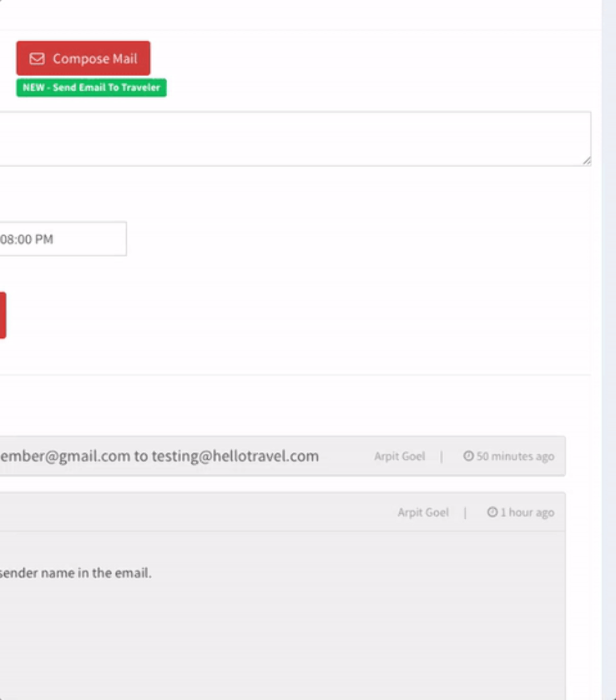
Task: Click the text 'sender name in the email.'
Action: click(x=75, y=573)
